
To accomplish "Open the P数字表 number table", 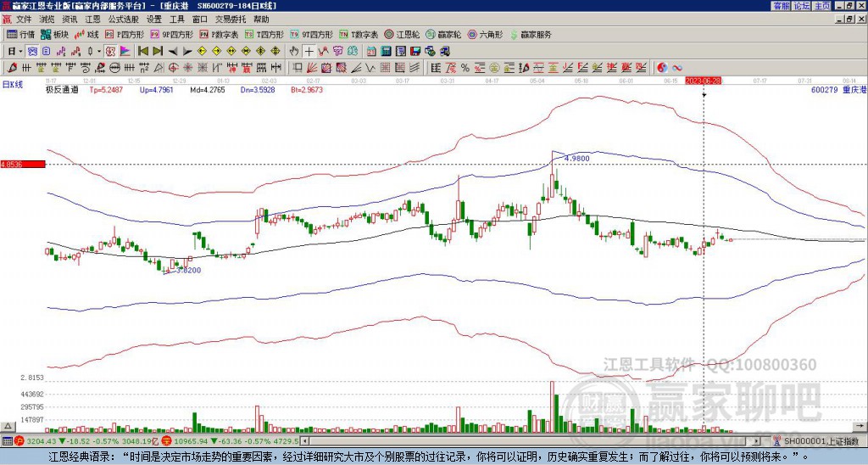I will (220, 34).
